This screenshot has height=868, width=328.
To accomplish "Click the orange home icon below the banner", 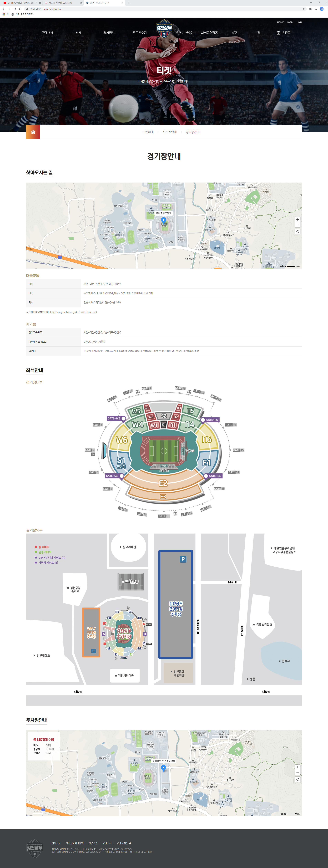I will [33, 132].
